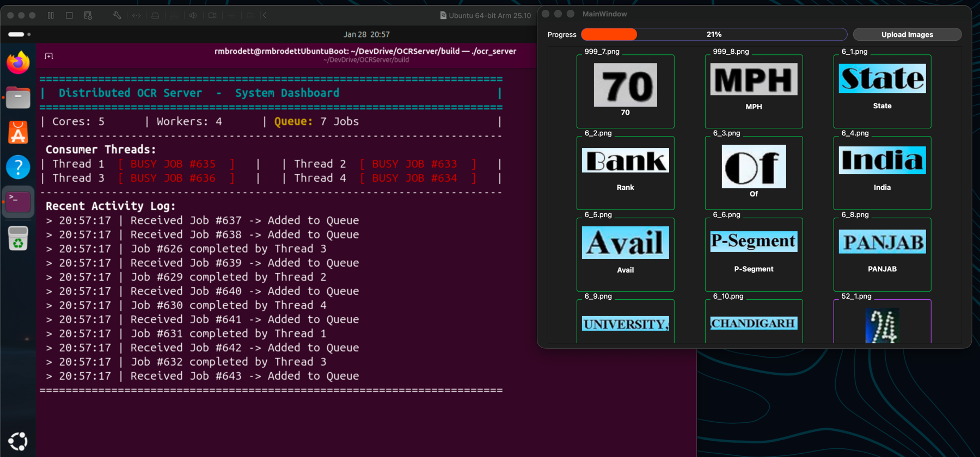The image size is (980, 457).
Task: Select the 6_2.png Bank thumbnail
Action: [625, 160]
